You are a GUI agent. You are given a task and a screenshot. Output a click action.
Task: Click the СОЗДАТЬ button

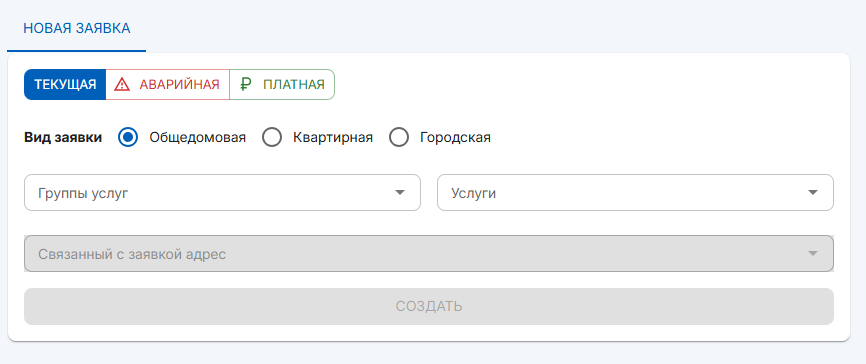[x=429, y=307]
